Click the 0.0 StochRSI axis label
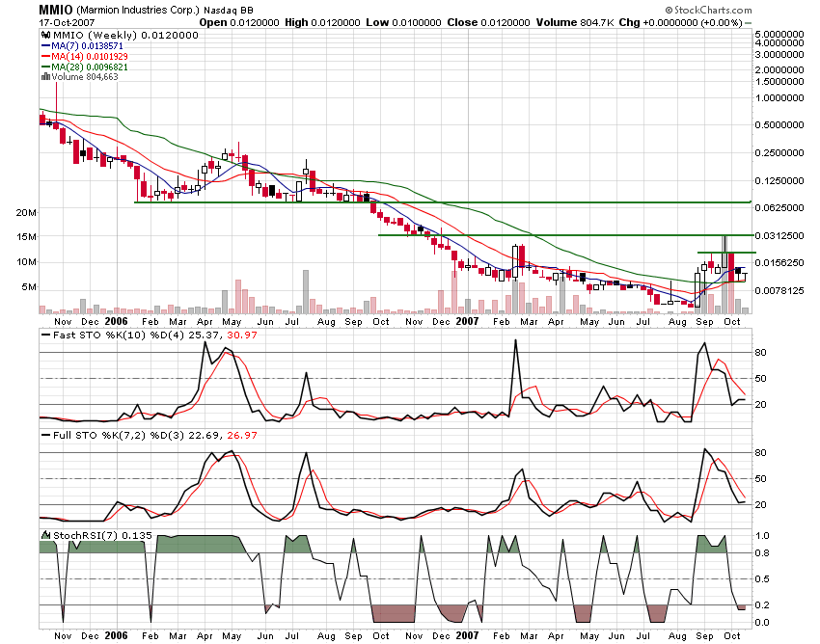Viewport: 820px width, 644px height. 762,622
